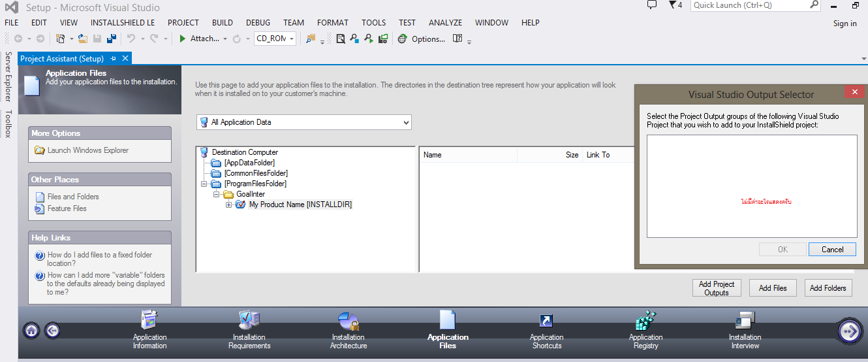Open the TOOLS menu
This screenshot has width=868, height=362.
[373, 22]
